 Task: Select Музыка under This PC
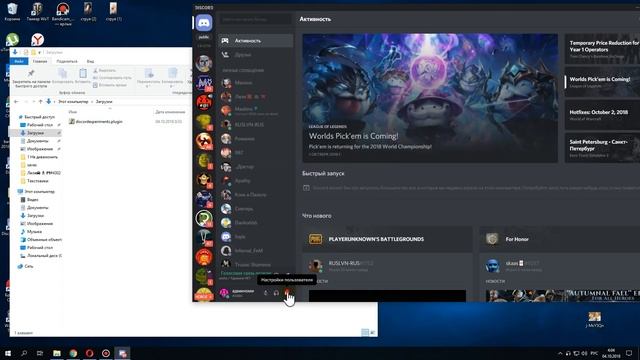coord(34,231)
